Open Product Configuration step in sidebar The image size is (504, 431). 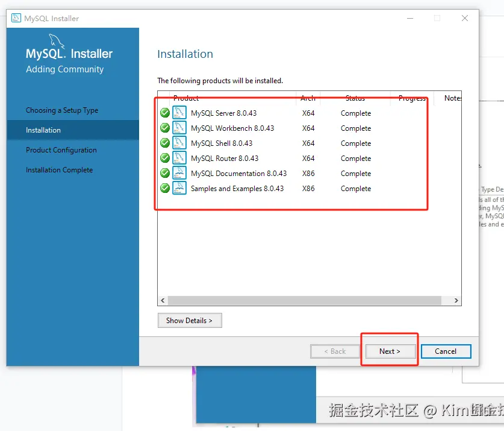click(61, 150)
